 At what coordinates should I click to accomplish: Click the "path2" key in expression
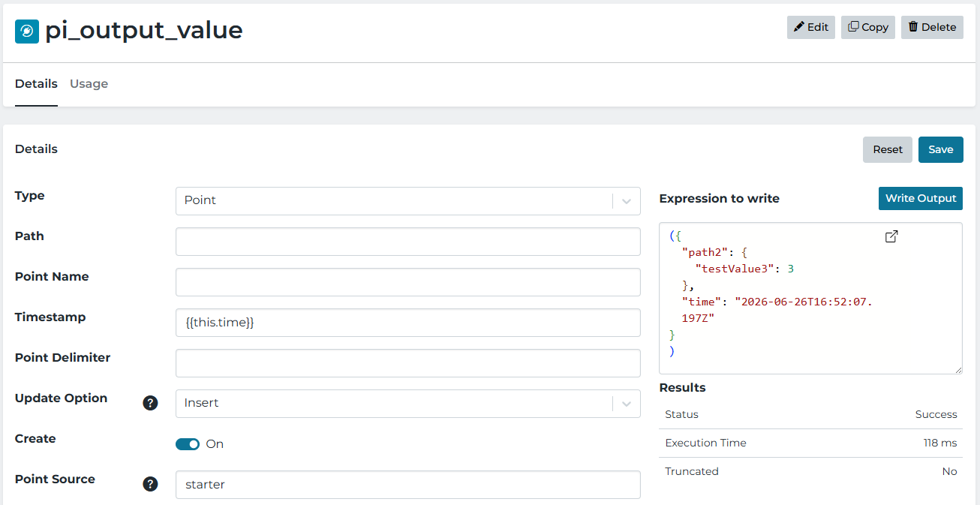click(705, 252)
